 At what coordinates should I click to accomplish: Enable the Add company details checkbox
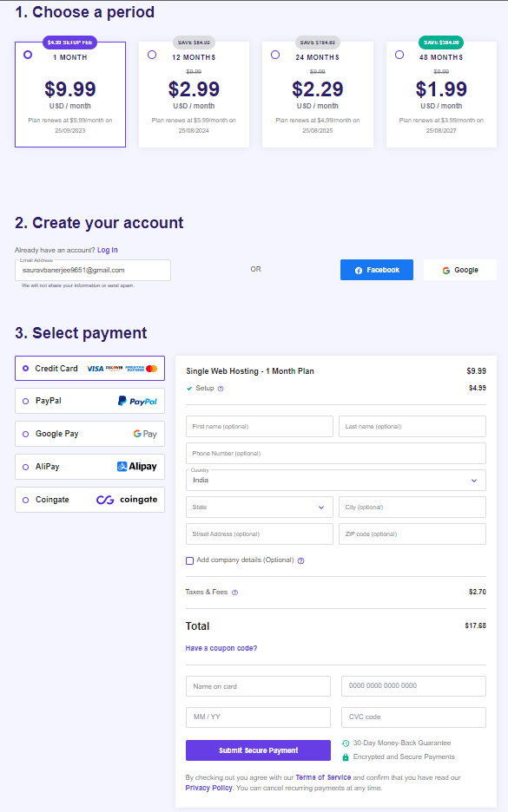pos(189,560)
